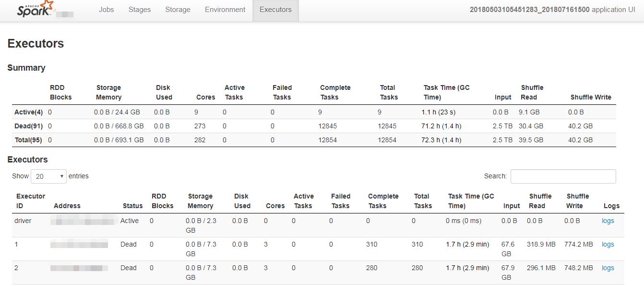Open the Storage tab

coord(178,9)
